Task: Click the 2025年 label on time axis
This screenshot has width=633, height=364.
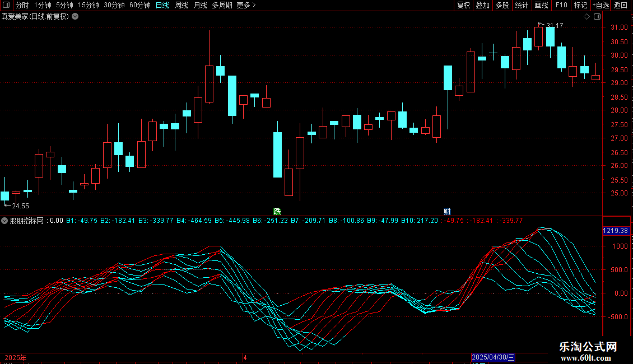Action: 15,358
